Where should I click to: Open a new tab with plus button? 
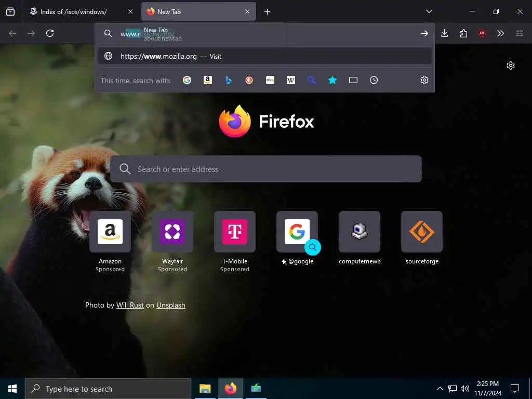(x=268, y=12)
